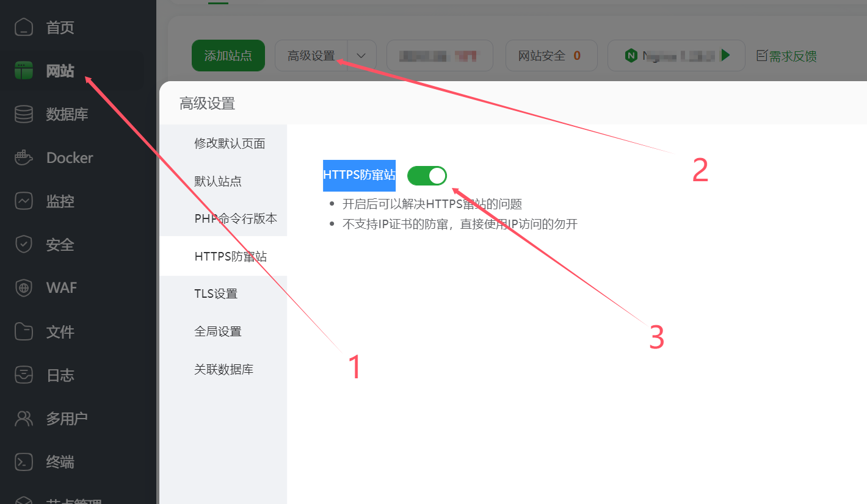The width and height of the screenshot is (867, 504).
Task: Select the TLS设置 tab
Action: [216, 293]
